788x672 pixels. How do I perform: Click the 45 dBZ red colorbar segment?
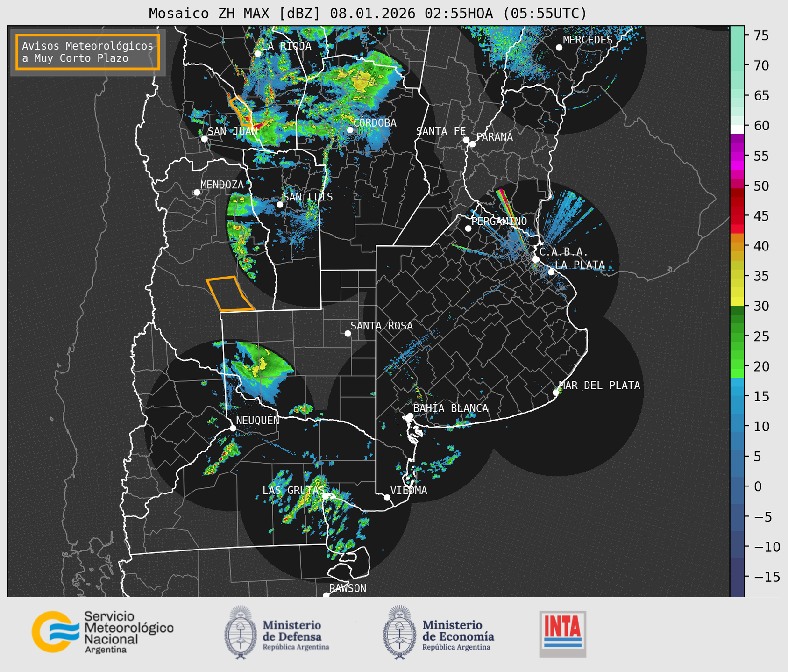tap(737, 216)
